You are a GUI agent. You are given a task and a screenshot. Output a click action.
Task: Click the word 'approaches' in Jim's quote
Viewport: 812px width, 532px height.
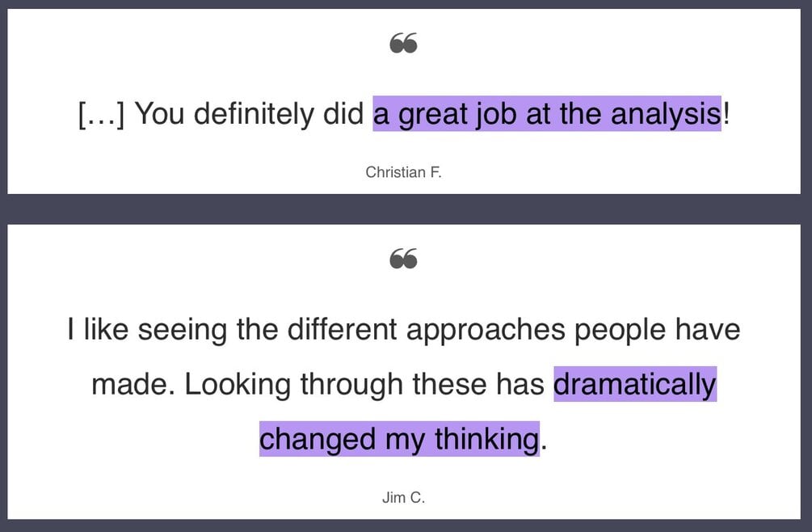486,330
